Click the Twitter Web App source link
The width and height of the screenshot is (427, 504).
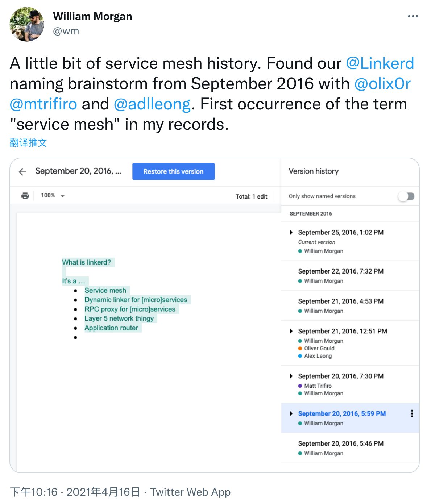pyautogui.click(x=190, y=492)
